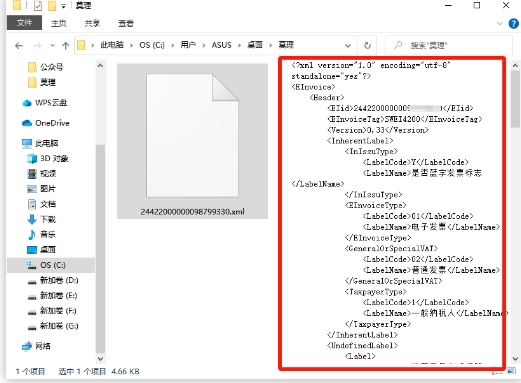521x383 pixels.
Task: Switch to the 查看 ribbon tab
Action: [126, 23]
